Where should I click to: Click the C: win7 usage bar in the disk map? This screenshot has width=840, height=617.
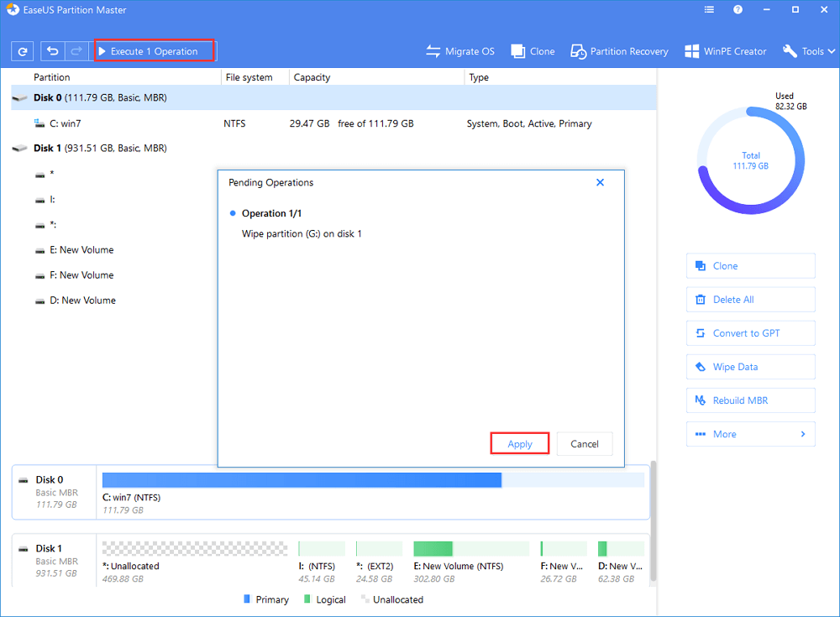[373, 480]
